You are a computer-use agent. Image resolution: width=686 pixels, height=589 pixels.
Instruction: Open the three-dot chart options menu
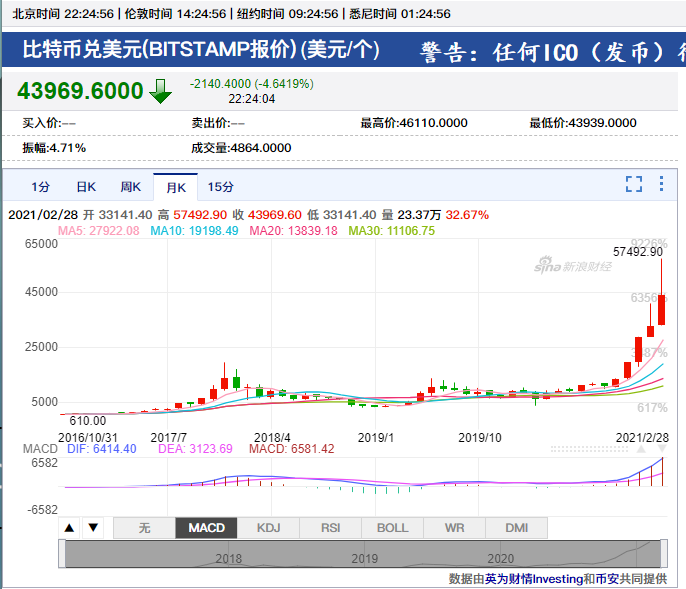click(x=661, y=184)
